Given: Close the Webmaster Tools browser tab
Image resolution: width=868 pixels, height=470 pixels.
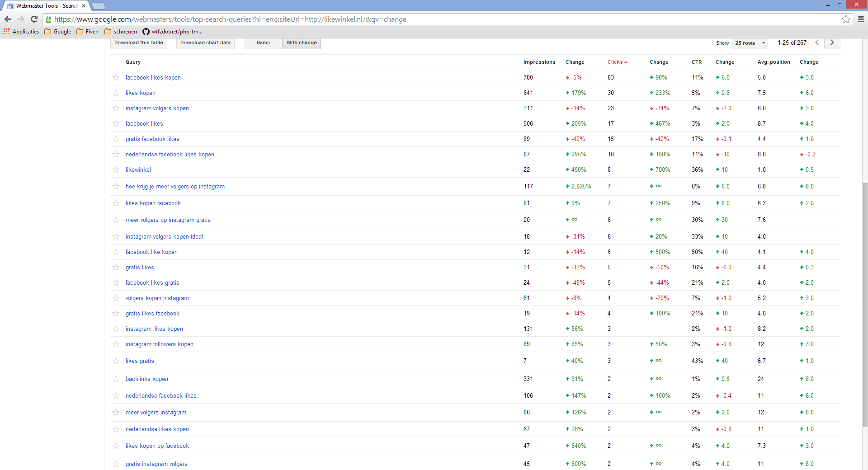Looking at the screenshot, I should tap(84, 6).
